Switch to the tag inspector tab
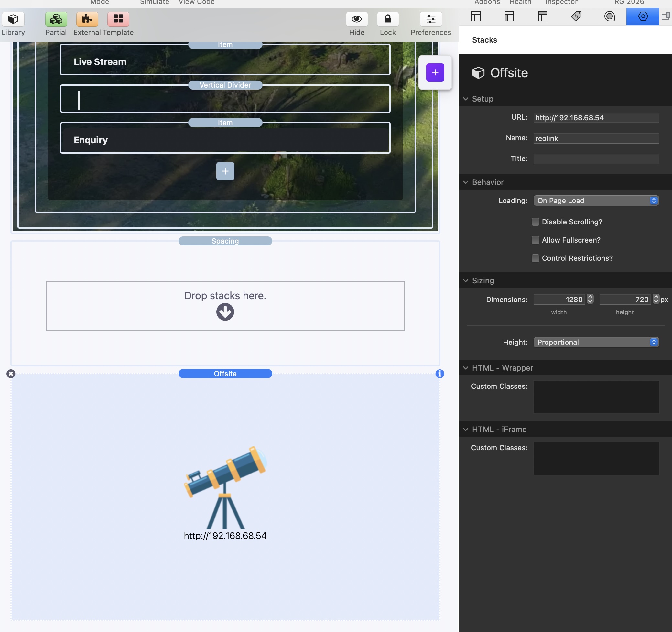Image resolution: width=672 pixels, height=632 pixels. (576, 16)
